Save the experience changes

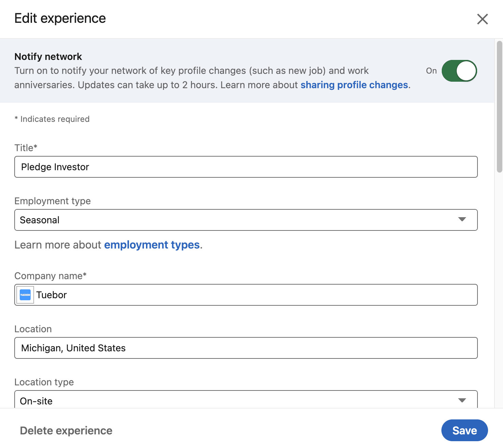[x=465, y=431]
